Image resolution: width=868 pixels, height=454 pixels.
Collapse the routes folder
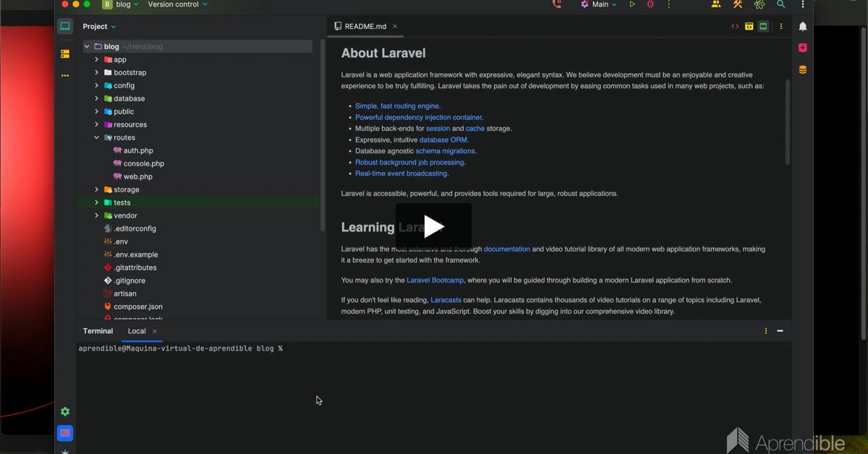tap(96, 137)
